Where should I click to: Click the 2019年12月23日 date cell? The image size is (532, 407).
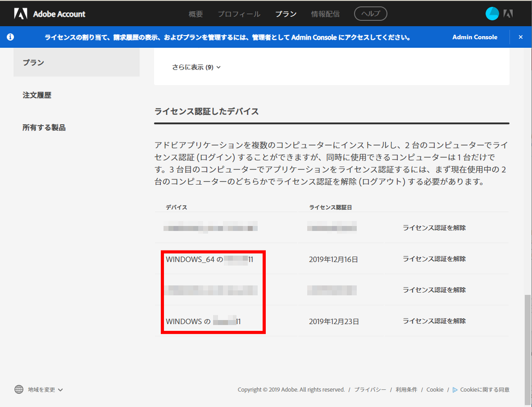pos(334,321)
